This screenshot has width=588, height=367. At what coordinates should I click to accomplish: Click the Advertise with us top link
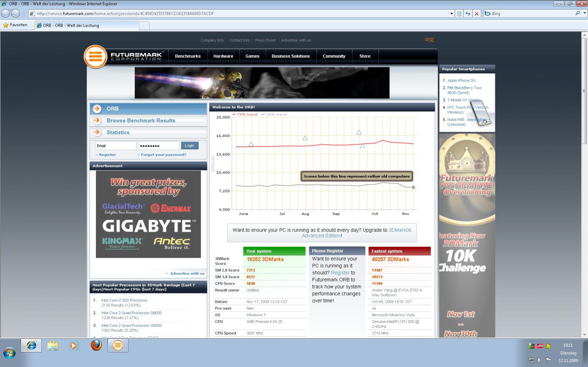click(x=296, y=40)
